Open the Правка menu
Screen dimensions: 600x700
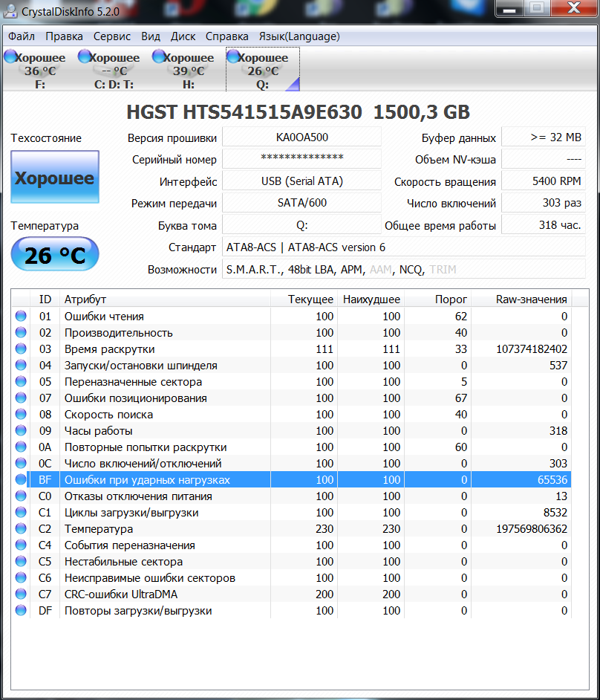tap(64, 36)
